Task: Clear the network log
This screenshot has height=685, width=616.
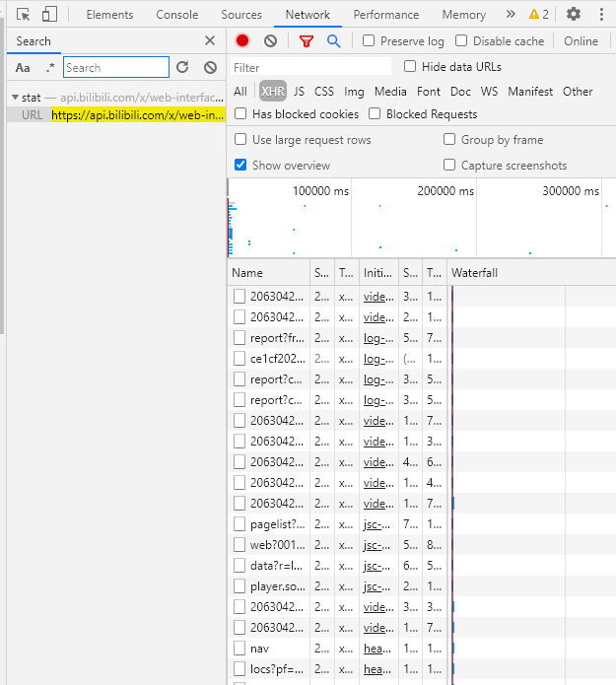Action: point(270,41)
